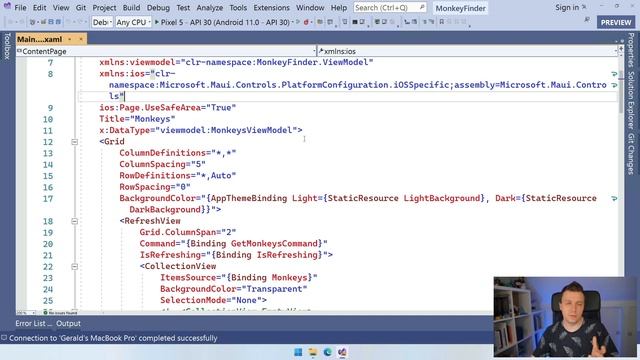This screenshot has height=360, width=640.
Task: Click the feedback icon beside PREVIEW
Action: (587, 20)
